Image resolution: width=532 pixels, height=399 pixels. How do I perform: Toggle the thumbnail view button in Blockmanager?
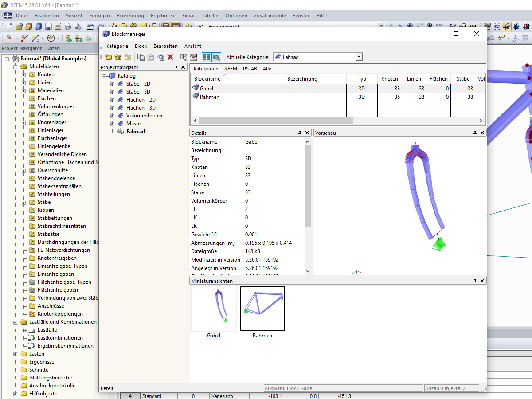pyautogui.click(x=206, y=57)
